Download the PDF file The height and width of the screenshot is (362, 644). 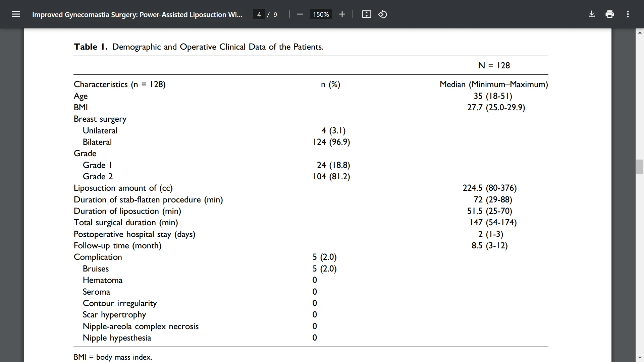pos(592,14)
